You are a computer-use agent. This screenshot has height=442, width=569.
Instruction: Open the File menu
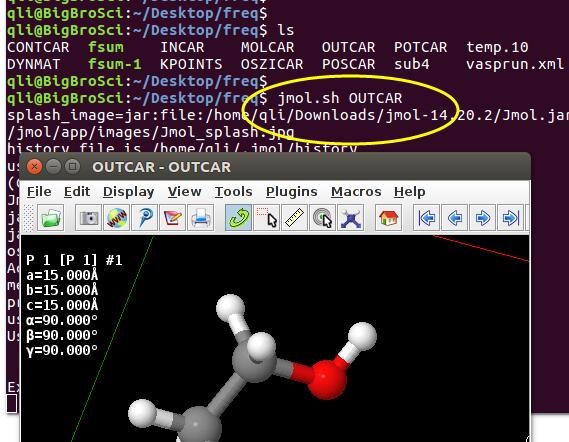[x=39, y=192]
